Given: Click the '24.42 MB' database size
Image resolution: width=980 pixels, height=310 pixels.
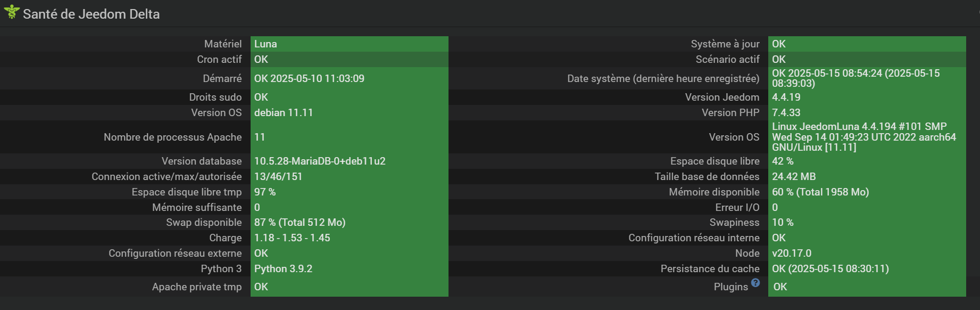Looking at the screenshot, I should (794, 176).
